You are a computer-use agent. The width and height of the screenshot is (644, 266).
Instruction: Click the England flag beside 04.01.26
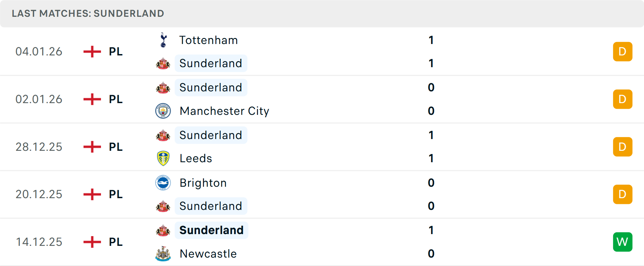(92, 52)
